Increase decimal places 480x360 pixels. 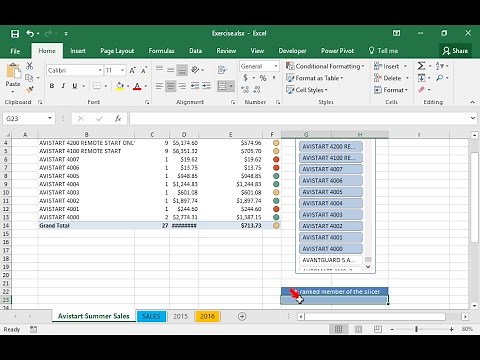(x=245, y=89)
